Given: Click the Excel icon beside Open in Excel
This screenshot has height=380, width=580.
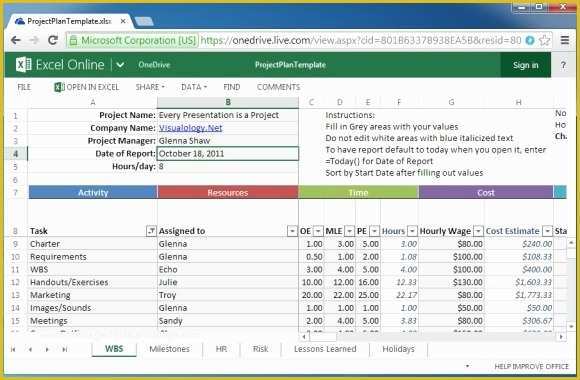Looking at the screenshot, I should pyautogui.click(x=59, y=87).
